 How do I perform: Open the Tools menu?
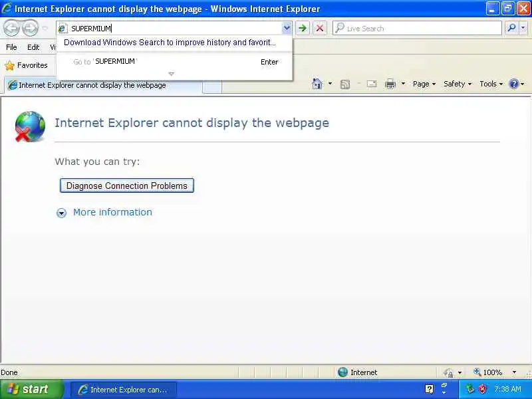pos(491,84)
